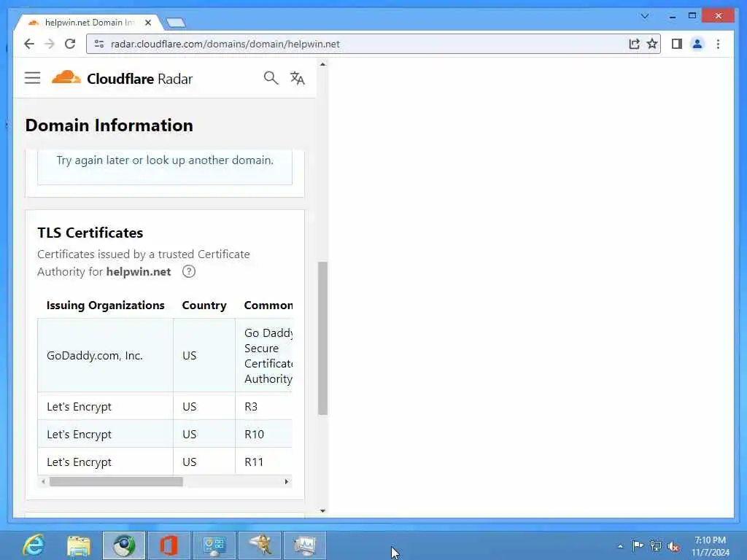Click the Country column header

coord(204,306)
